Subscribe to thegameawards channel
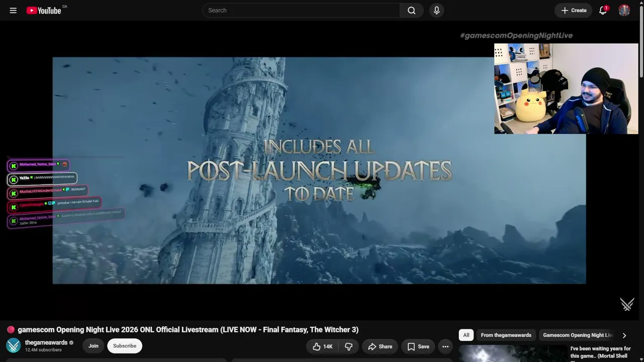Image resolution: width=644 pixels, height=362 pixels. tap(125, 346)
